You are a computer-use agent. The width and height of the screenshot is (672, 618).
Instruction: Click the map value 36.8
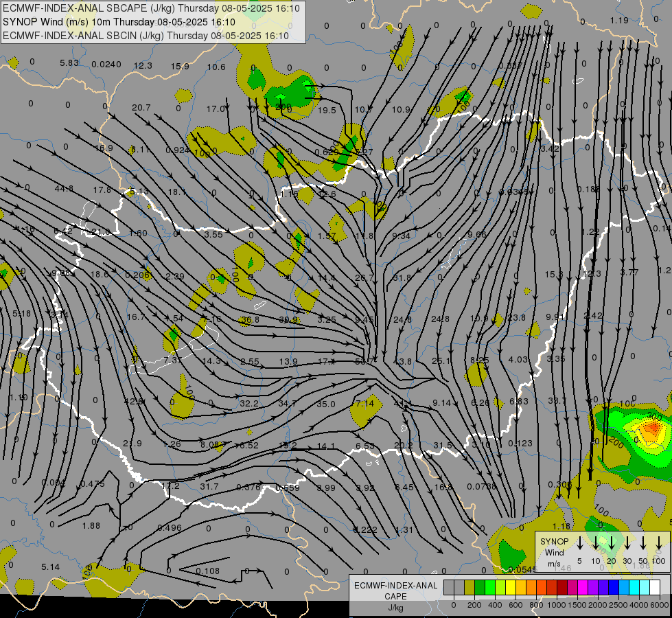pos(250,319)
